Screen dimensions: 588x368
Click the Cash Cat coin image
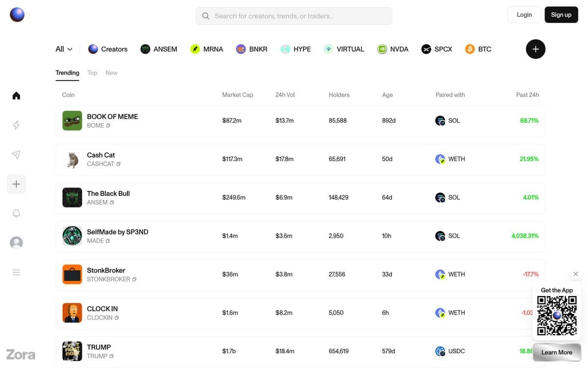point(72,159)
